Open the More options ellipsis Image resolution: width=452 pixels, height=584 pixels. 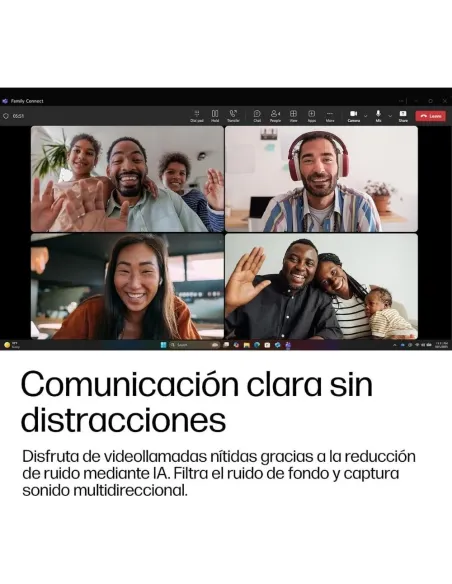coord(330,116)
